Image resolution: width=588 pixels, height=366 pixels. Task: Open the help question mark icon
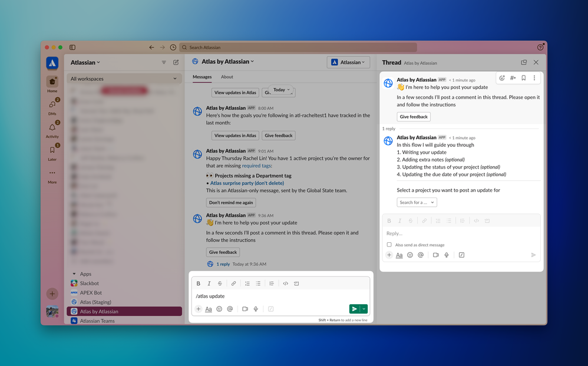[x=540, y=47]
